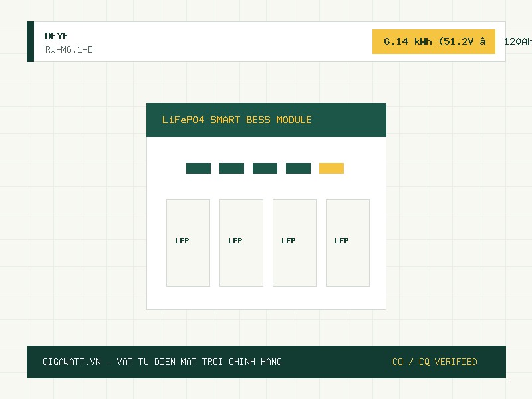Click the CO / CQ VERIFIED label

pos(435,362)
